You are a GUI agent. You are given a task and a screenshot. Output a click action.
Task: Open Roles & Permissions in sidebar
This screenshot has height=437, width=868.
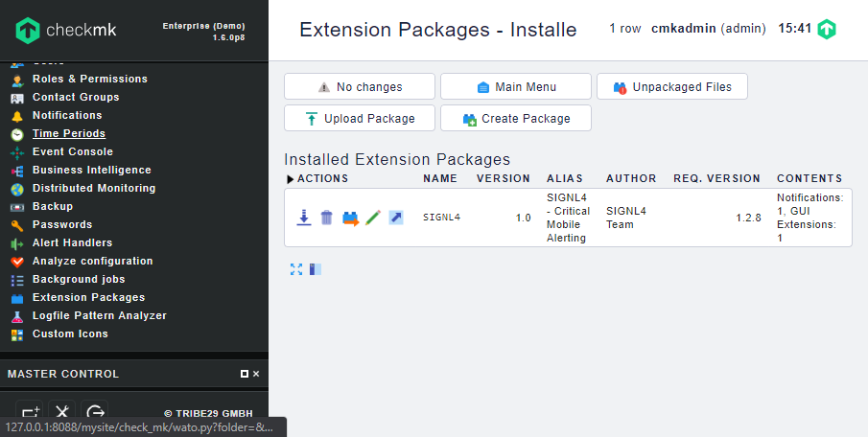90,79
